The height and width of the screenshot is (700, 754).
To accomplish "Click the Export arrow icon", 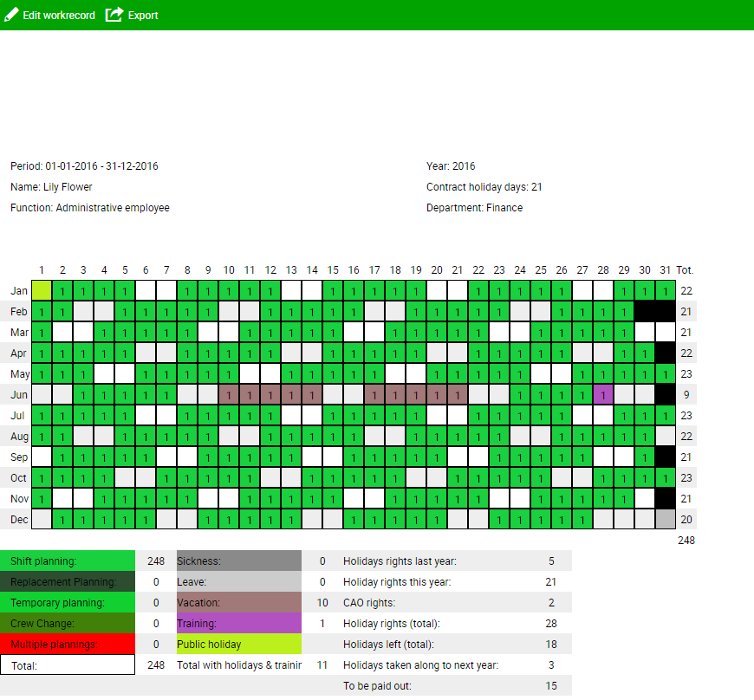I will (114, 15).
